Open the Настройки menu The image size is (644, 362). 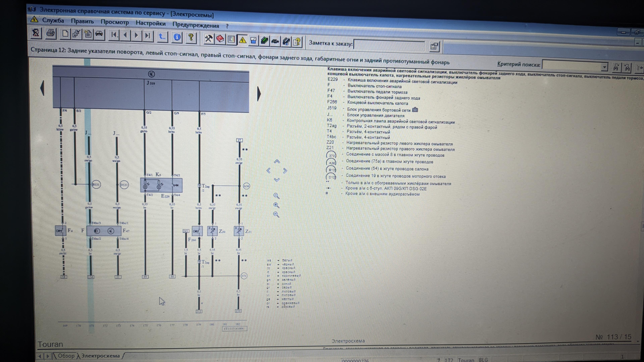150,23
